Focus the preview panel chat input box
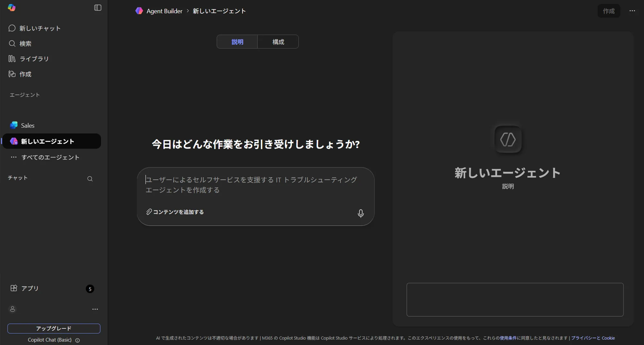Image resolution: width=644 pixels, height=345 pixels. (x=515, y=300)
